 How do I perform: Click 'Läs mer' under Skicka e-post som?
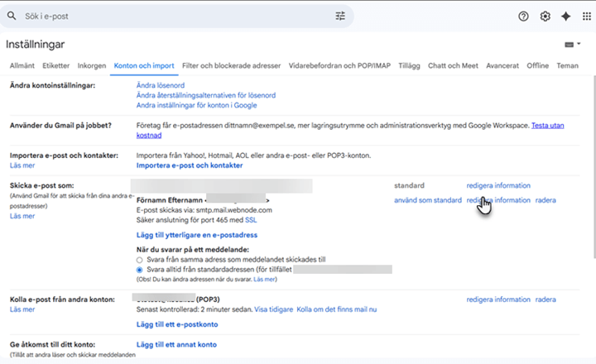[x=22, y=216]
